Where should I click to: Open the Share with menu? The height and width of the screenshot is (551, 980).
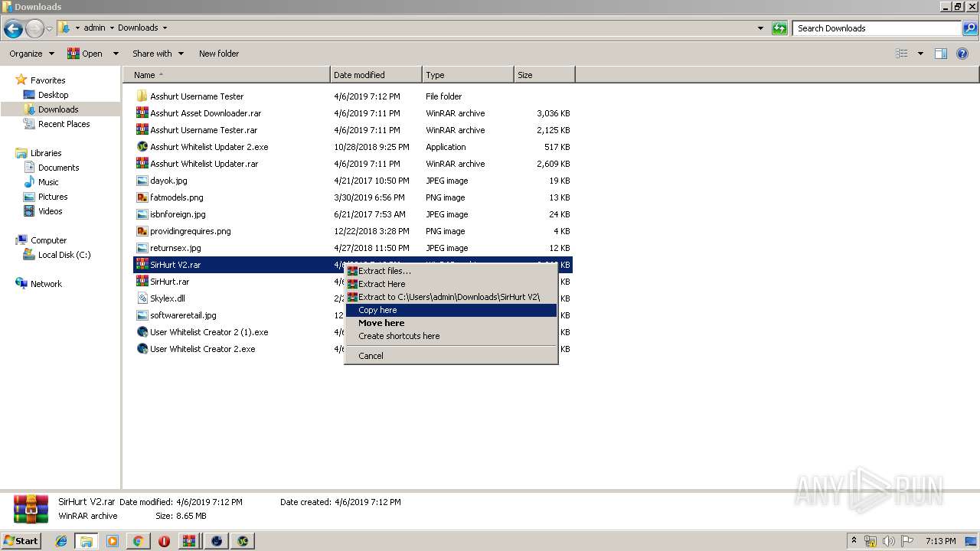(158, 54)
